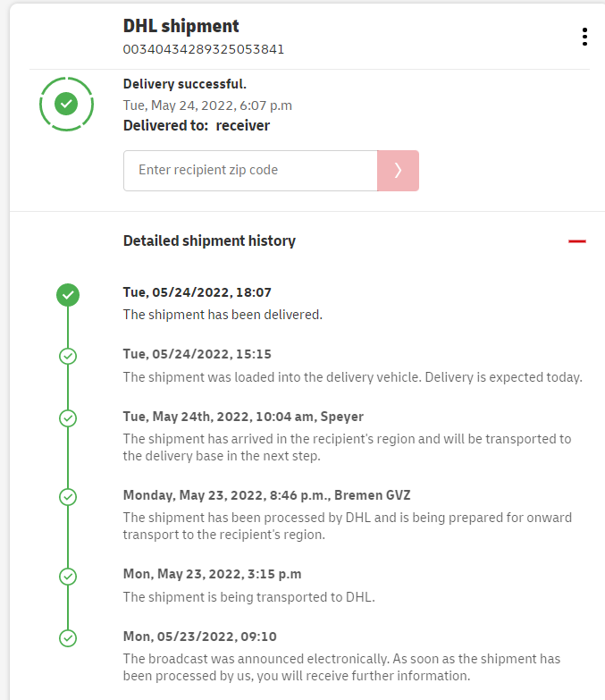Collapse the detailed shipment history section
The width and height of the screenshot is (605, 700).
click(576, 240)
